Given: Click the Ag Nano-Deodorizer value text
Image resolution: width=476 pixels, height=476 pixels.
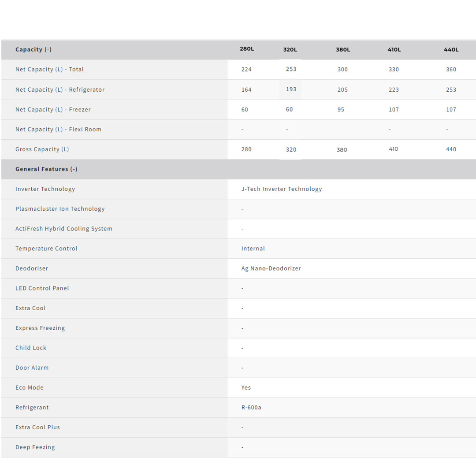Looking at the screenshot, I should tap(271, 268).
